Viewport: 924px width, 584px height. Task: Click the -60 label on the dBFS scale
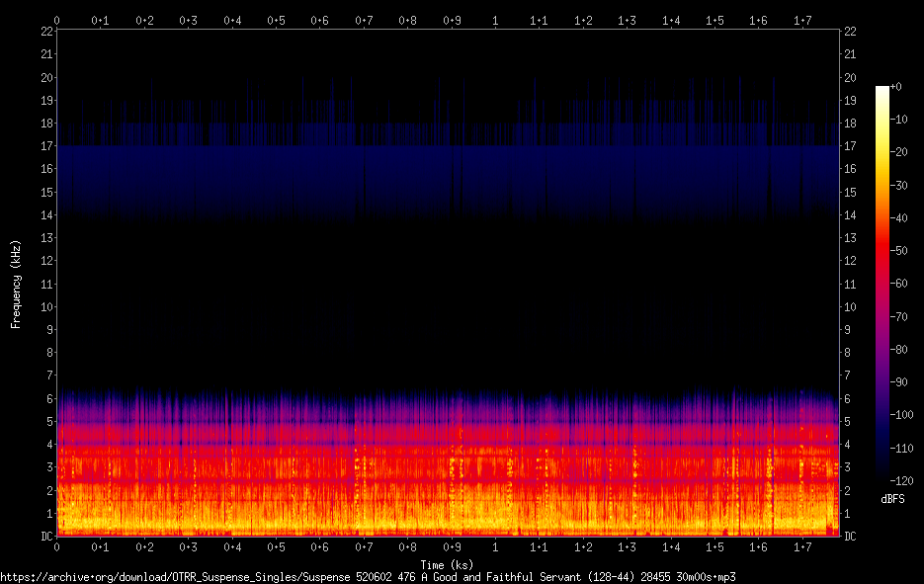899,284
